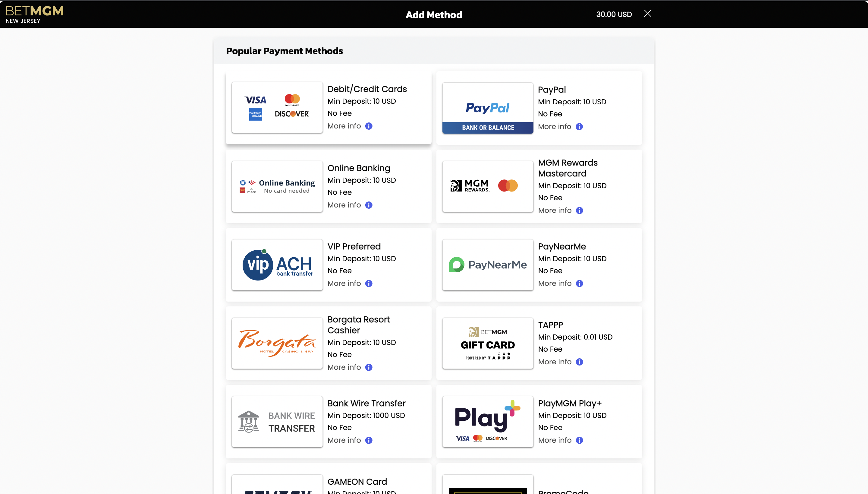Click TAPPP info icon
Screen dimensions: 868x494
pyautogui.click(x=580, y=362)
